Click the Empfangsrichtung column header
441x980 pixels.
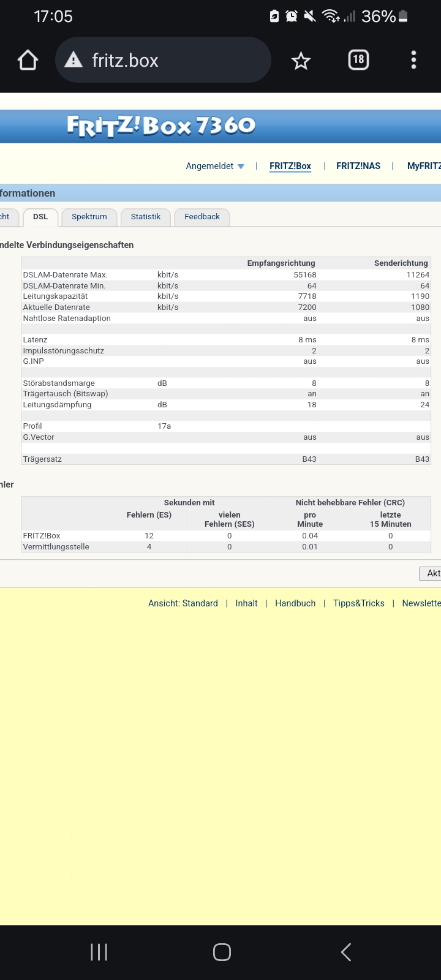(x=281, y=263)
